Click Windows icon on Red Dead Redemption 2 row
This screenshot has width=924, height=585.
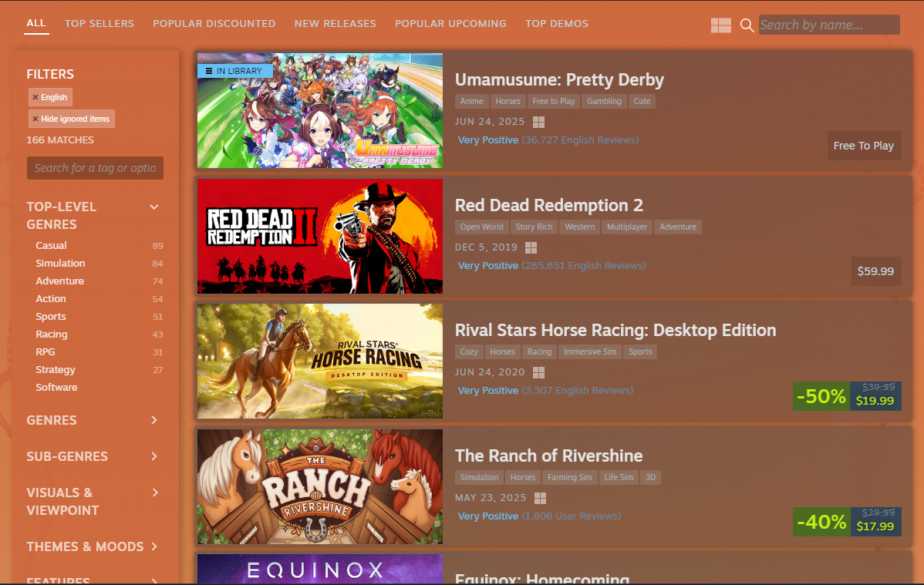pyautogui.click(x=531, y=247)
